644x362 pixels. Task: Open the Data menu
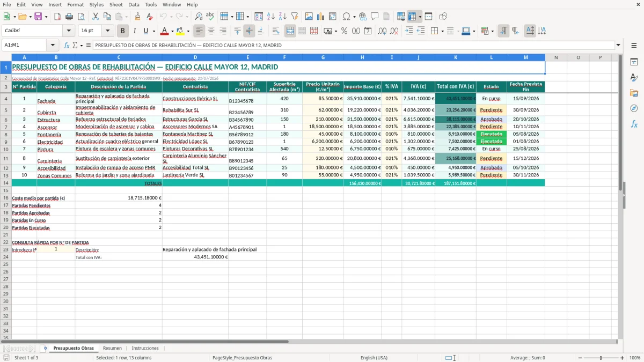(134, 4)
